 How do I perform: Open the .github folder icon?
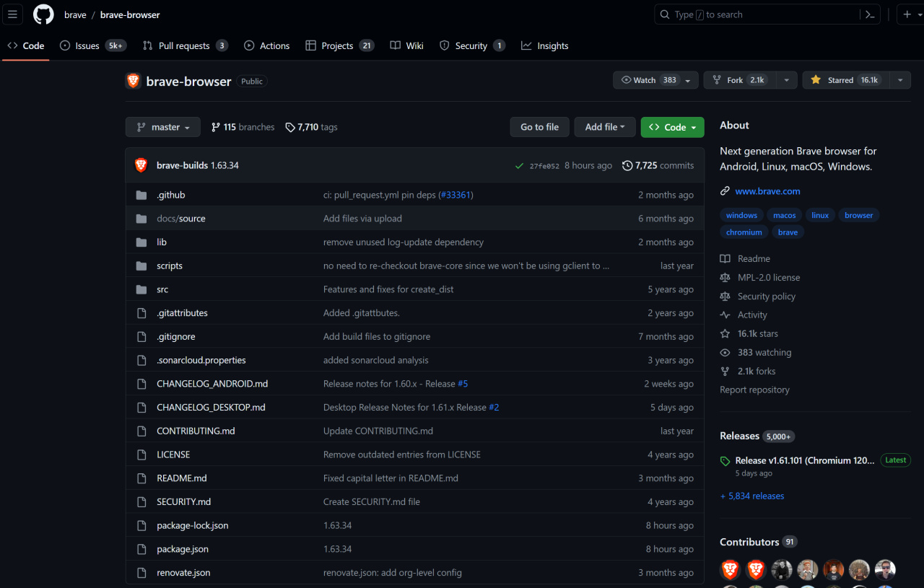coord(141,195)
